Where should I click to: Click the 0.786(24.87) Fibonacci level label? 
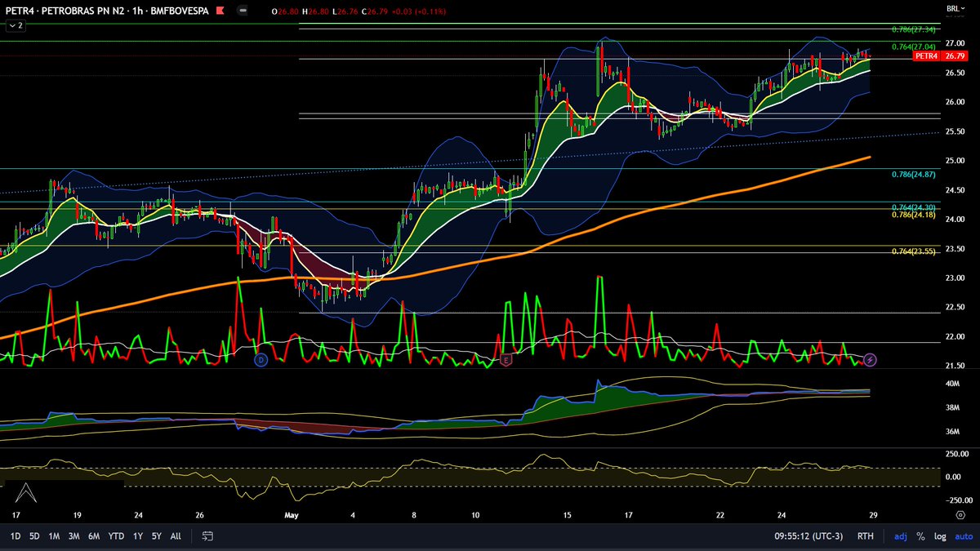coord(915,174)
